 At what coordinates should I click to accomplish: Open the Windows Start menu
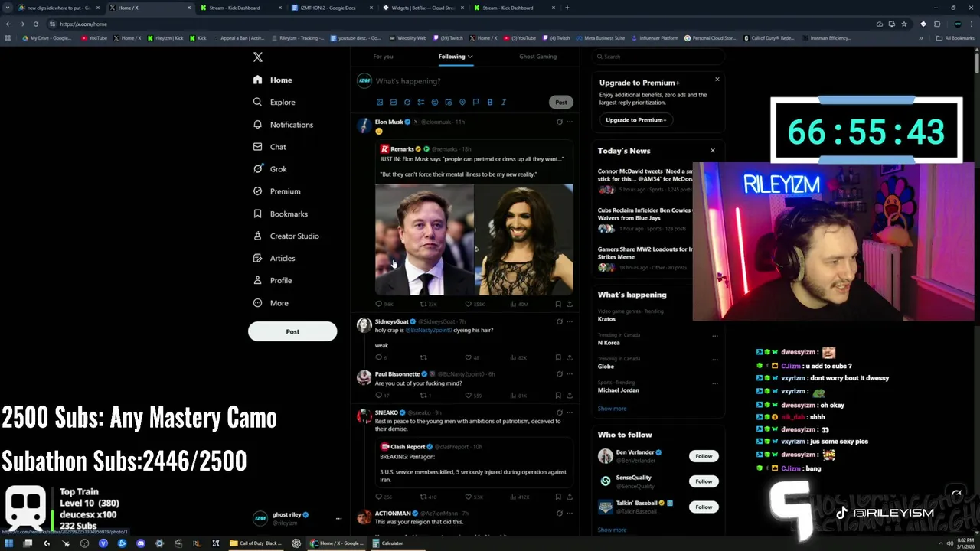click(9, 543)
